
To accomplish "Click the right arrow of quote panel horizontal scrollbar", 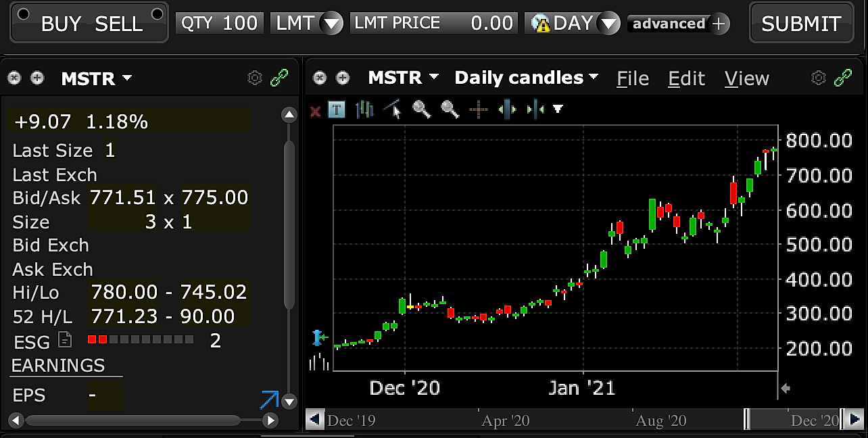I will [270, 420].
